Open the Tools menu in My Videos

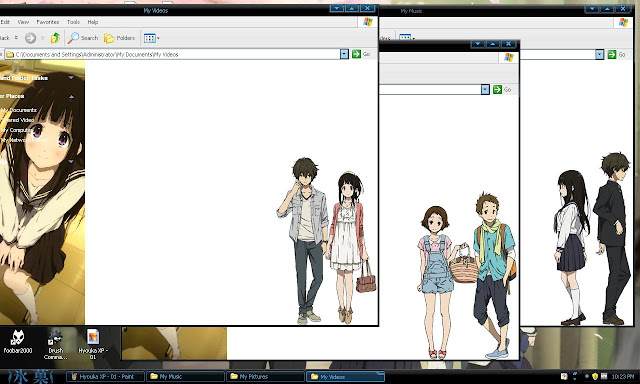73,22
